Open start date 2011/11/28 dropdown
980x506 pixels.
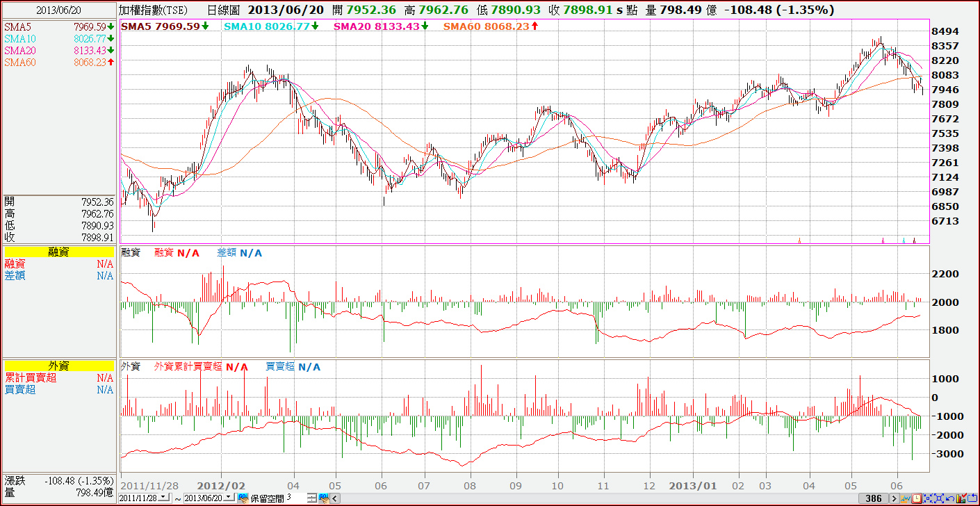pos(164,498)
